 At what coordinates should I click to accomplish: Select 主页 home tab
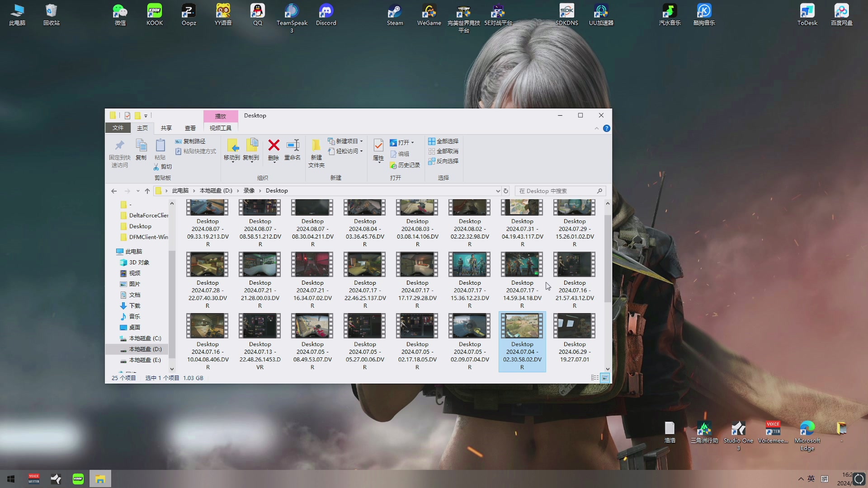click(142, 128)
